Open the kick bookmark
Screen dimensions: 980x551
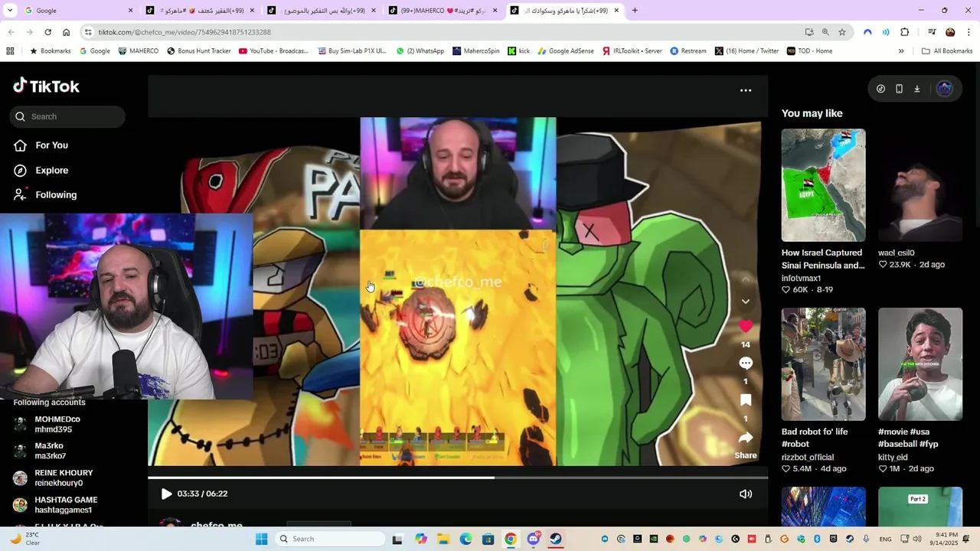(519, 51)
